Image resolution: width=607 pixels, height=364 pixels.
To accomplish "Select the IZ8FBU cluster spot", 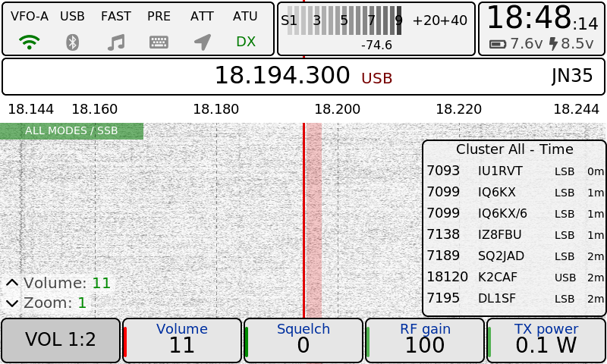I will tap(515, 235).
